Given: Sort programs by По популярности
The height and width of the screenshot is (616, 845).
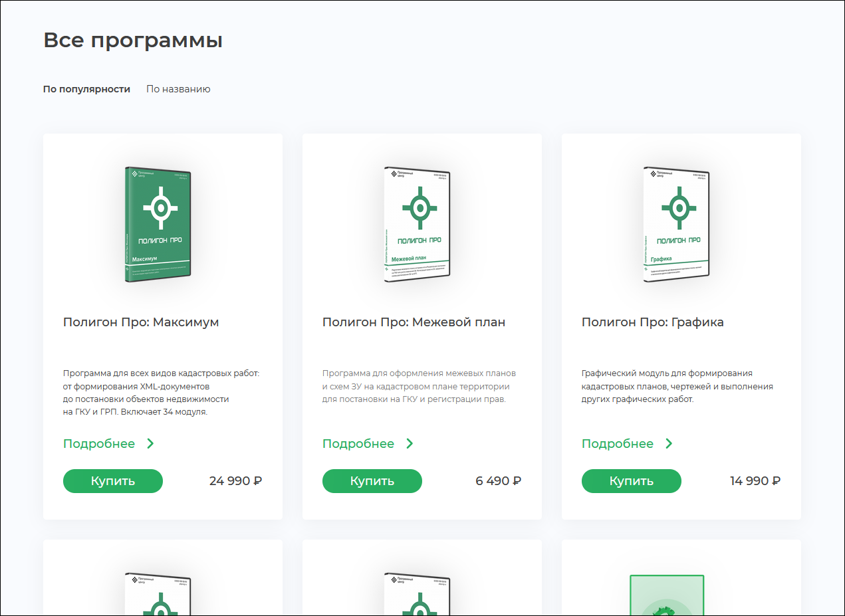Looking at the screenshot, I should click(x=86, y=89).
